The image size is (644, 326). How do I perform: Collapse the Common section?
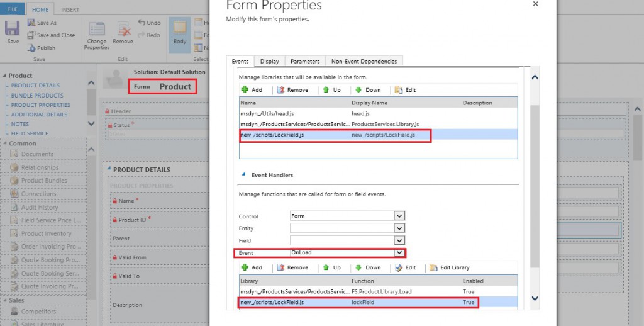click(x=4, y=143)
